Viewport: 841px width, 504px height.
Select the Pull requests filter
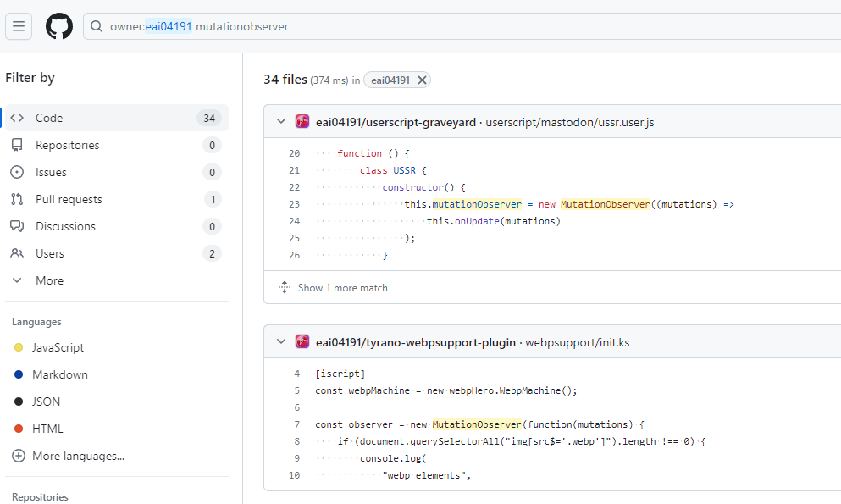pyautogui.click(x=117, y=199)
